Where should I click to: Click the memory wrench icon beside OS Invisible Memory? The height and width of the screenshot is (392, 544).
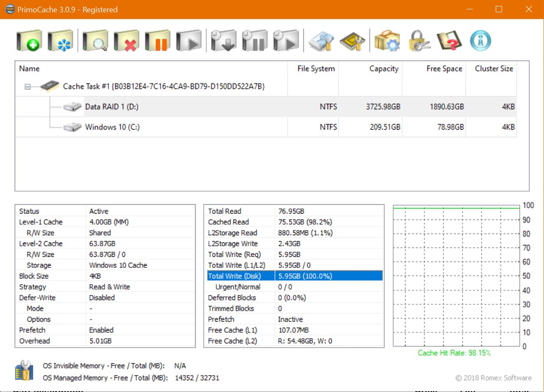[x=24, y=371]
